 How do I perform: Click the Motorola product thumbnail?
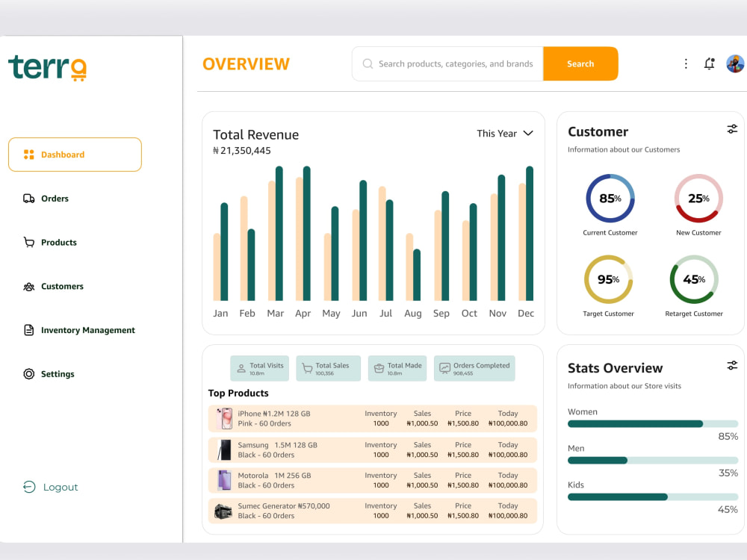click(x=224, y=480)
